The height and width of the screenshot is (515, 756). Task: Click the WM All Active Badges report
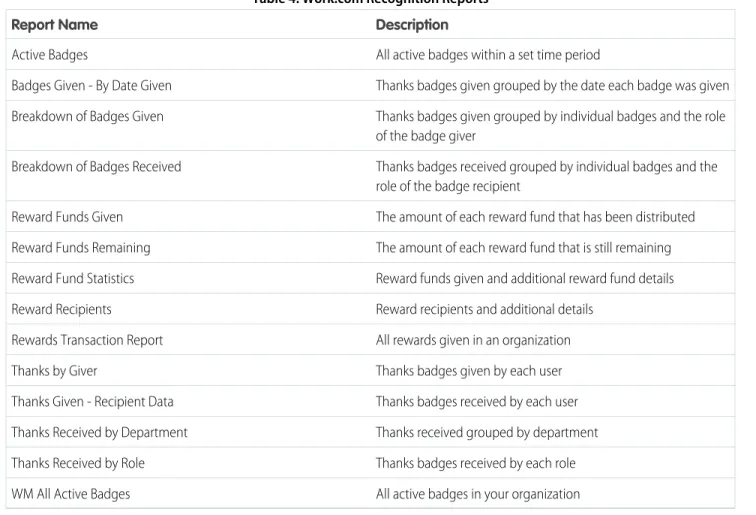(x=71, y=494)
